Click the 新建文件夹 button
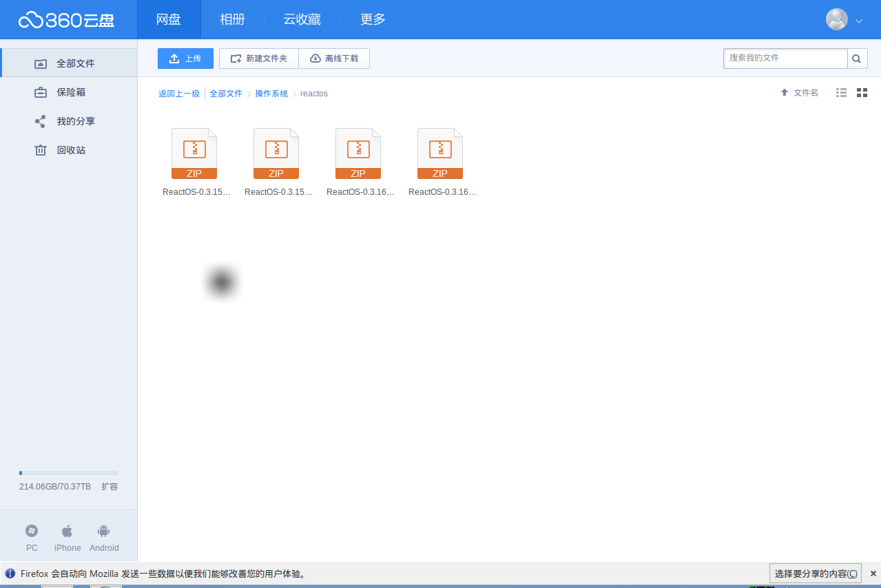 point(259,59)
